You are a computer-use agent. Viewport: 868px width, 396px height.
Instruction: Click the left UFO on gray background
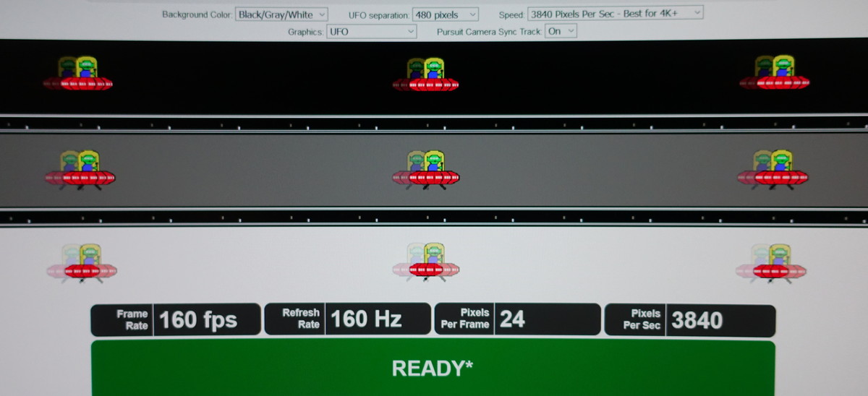pos(80,170)
